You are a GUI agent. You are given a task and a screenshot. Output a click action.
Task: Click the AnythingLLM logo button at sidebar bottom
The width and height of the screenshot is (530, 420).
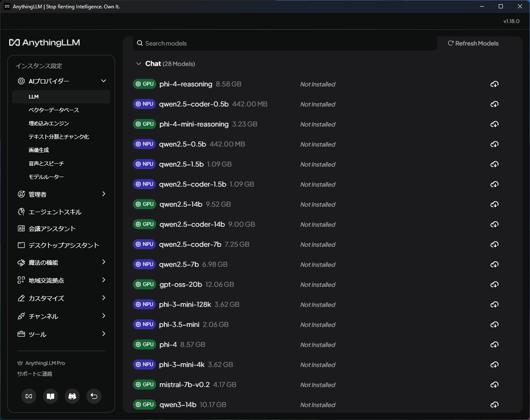(x=29, y=396)
